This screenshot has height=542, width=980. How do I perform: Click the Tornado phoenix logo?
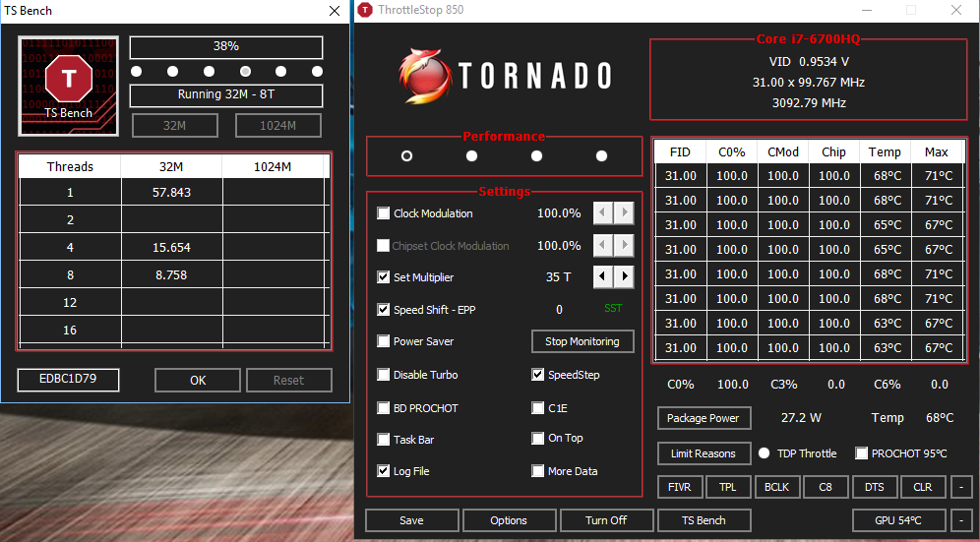click(425, 77)
